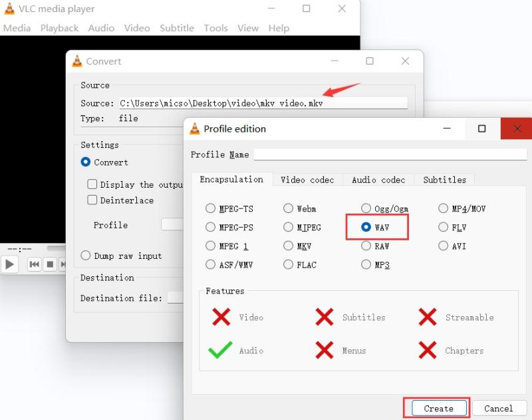
Task: Click the Create button
Action: (439, 408)
